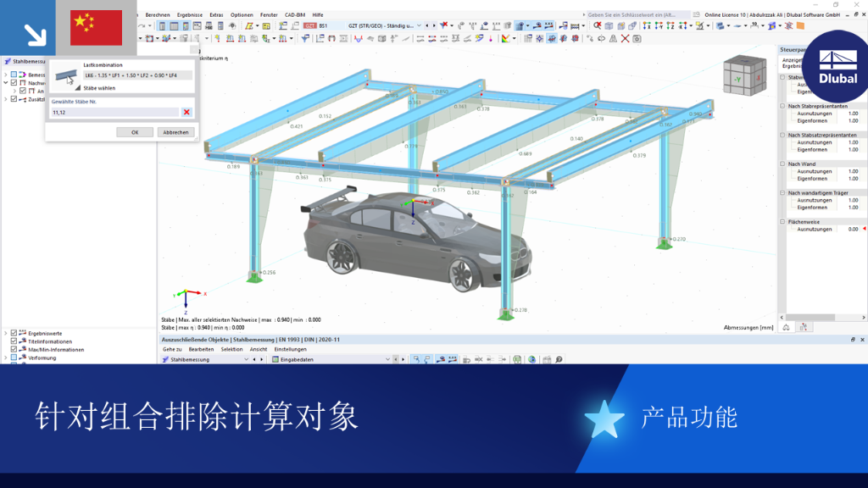Toggle the Bemessung checkbox in navigator tree
This screenshot has height=488, width=868.
(x=14, y=75)
